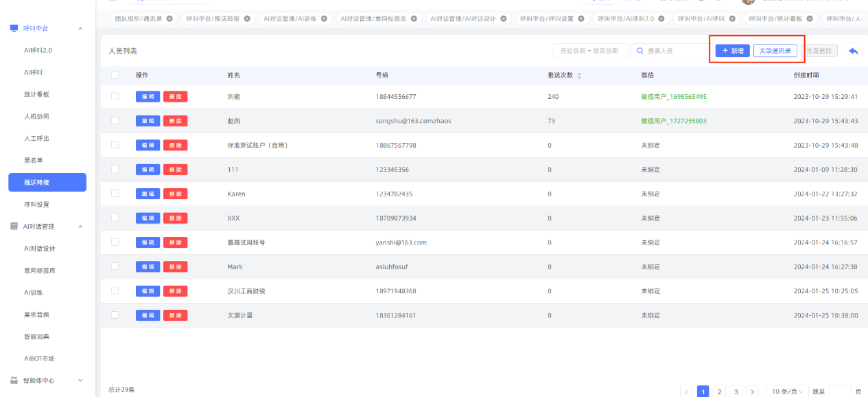This screenshot has height=397, width=868.
Task: Click number cell 18789873934
Action: point(396,218)
